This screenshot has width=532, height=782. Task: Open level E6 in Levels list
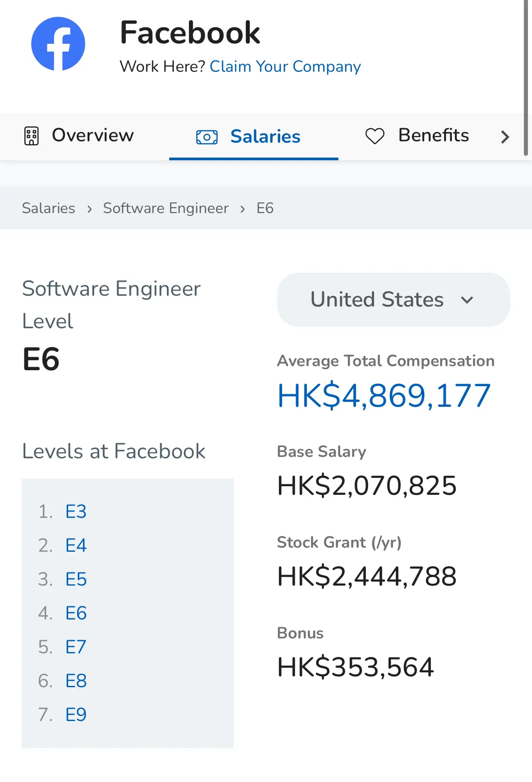coord(76,613)
